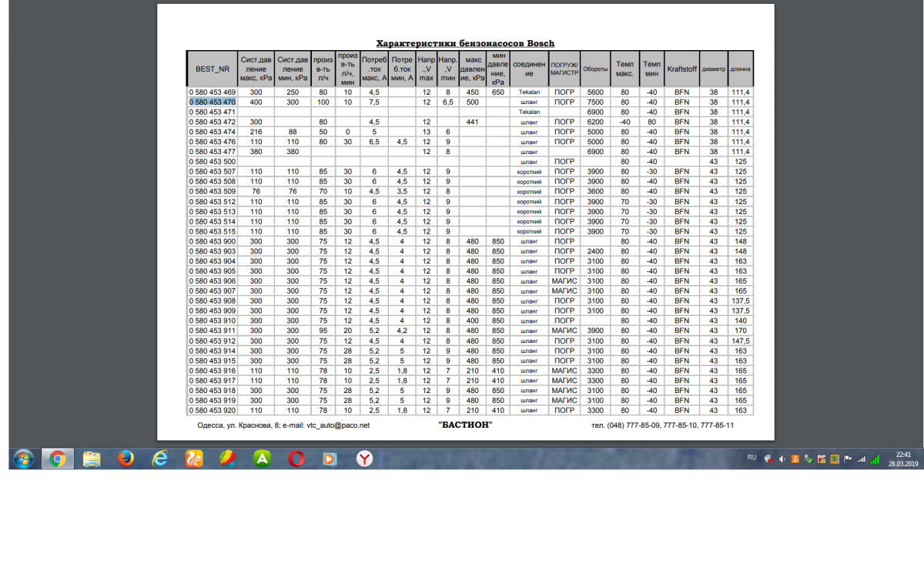
Task: Open Internet Explorer from the taskbar
Action: click(159, 459)
